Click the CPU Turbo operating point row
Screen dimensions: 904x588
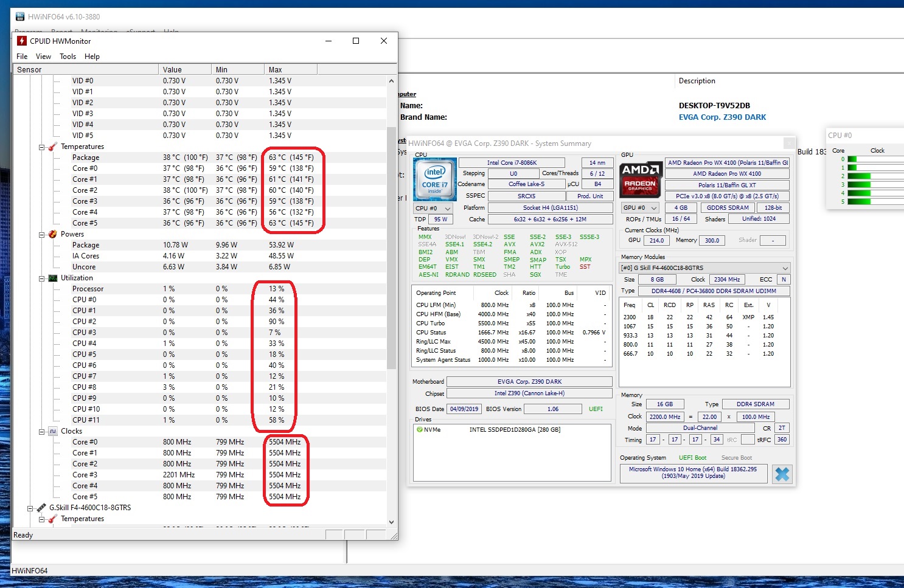point(512,323)
